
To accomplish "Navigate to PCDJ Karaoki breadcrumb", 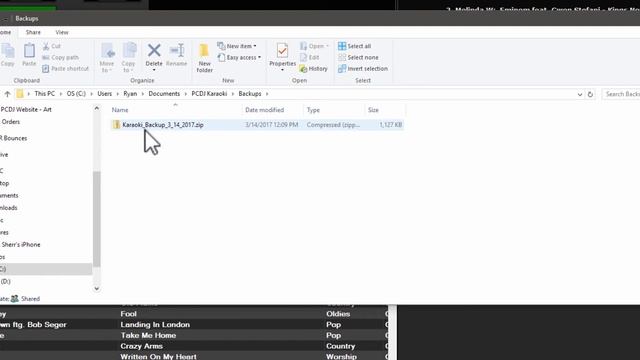I will pyautogui.click(x=209, y=94).
